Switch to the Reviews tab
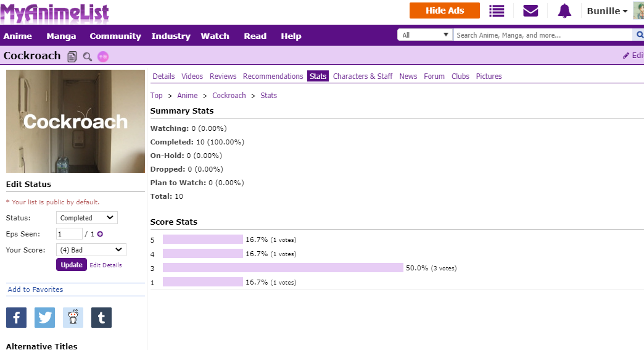Image resolution: width=644 pixels, height=350 pixels. click(223, 77)
